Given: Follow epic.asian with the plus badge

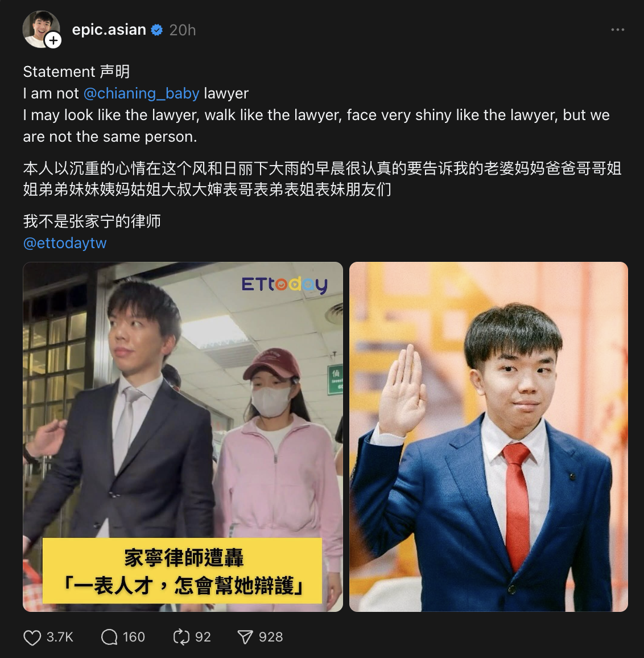Looking at the screenshot, I should click(x=53, y=40).
